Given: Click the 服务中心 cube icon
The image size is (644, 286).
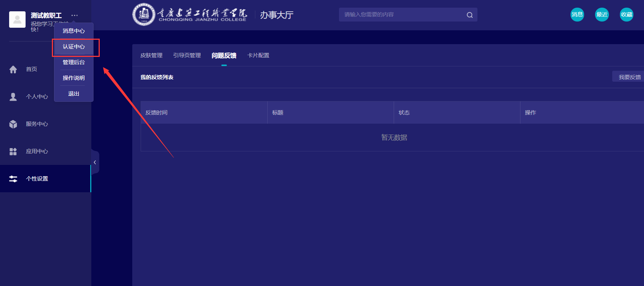Looking at the screenshot, I should click(13, 124).
